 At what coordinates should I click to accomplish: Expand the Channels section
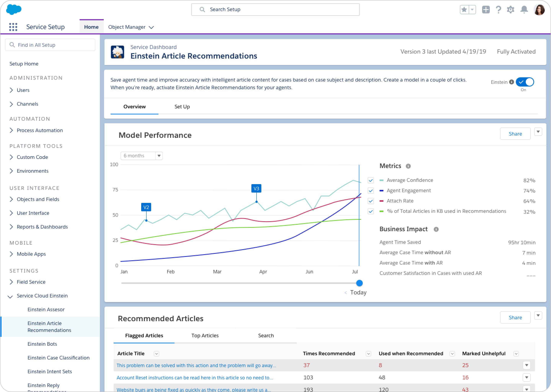click(11, 104)
